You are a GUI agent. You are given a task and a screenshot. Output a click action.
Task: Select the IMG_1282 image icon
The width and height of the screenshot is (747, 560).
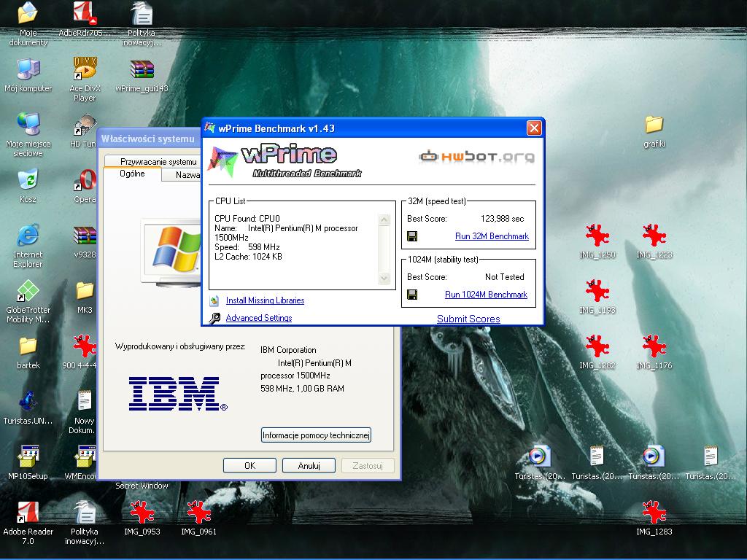tap(597, 352)
